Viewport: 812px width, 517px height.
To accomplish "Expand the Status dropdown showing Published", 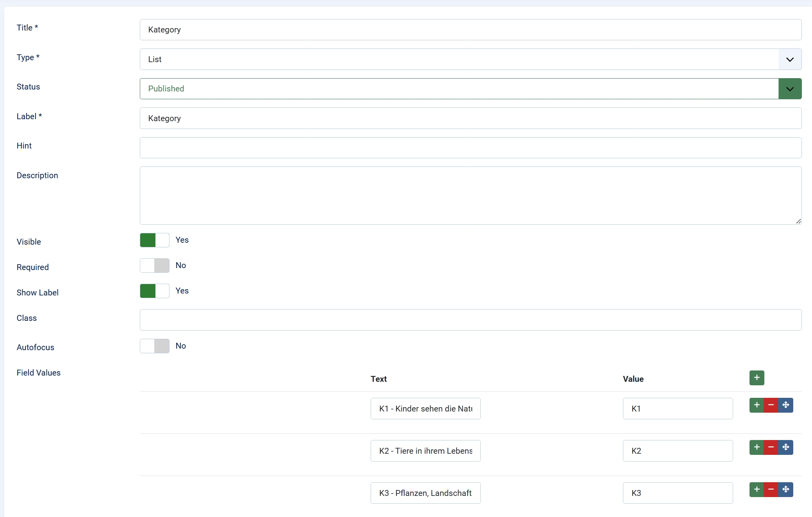I will (459, 89).
